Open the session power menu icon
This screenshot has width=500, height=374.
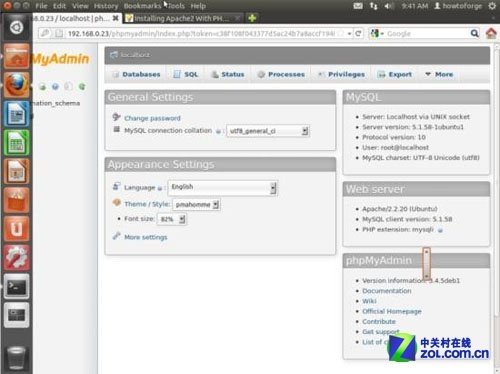[x=492, y=6]
